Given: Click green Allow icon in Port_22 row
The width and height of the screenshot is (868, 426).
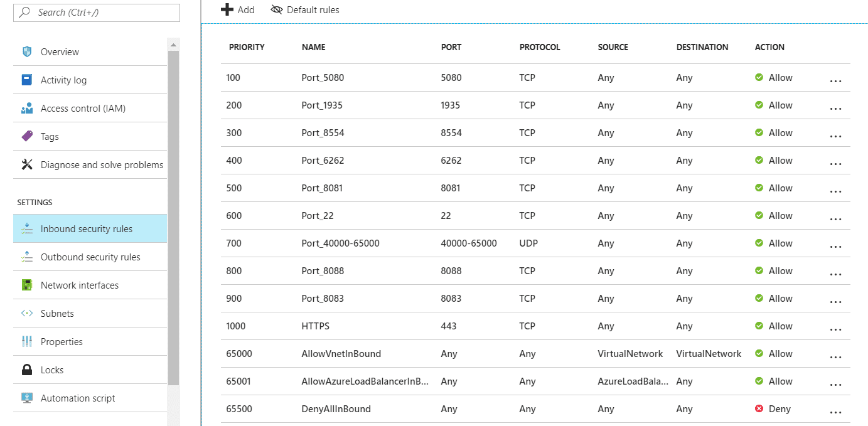Looking at the screenshot, I should (x=759, y=215).
